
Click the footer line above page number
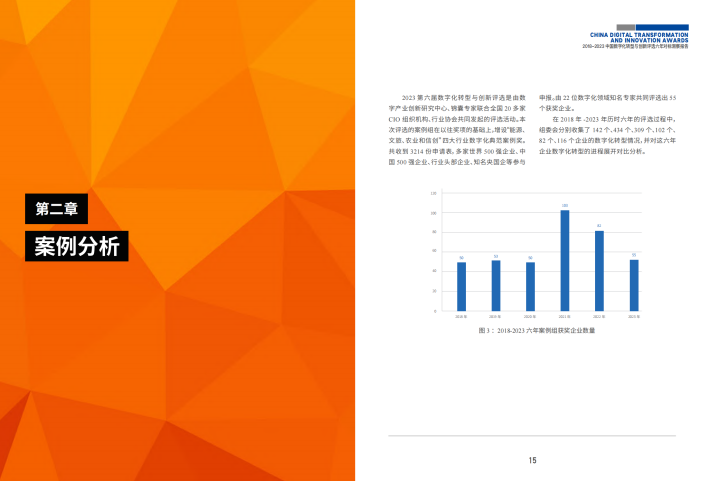pyautogui.click(x=532, y=436)
